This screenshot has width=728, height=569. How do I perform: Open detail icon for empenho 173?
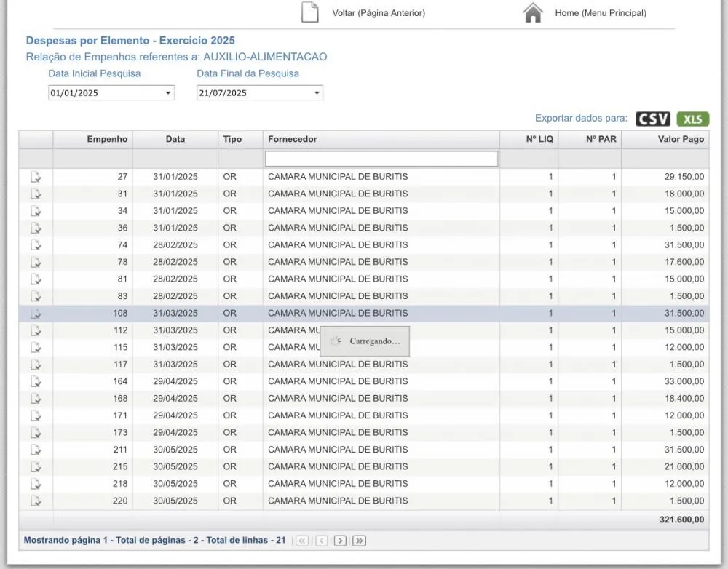(36, 432)
